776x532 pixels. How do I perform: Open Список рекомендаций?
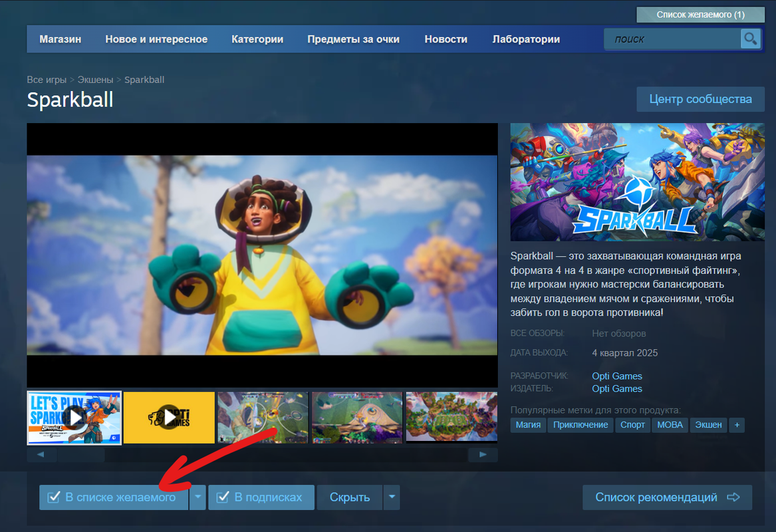(x=667, y=497)
